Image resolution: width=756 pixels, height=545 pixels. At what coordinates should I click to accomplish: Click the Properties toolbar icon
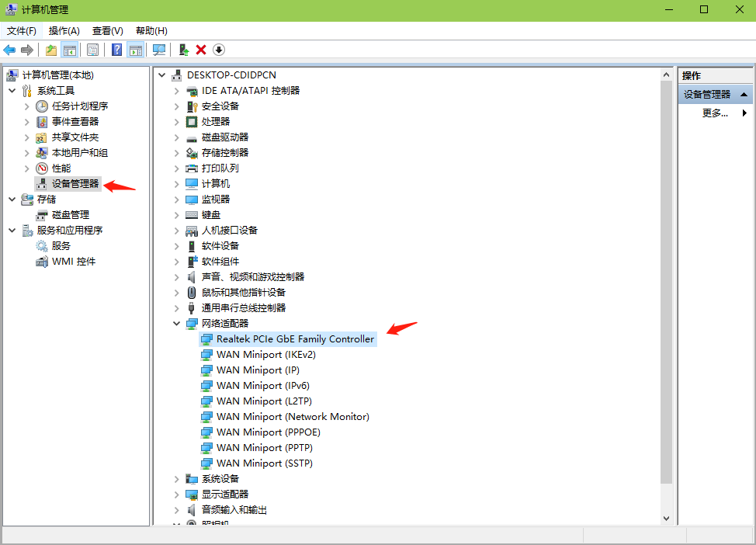click(92, 50)
